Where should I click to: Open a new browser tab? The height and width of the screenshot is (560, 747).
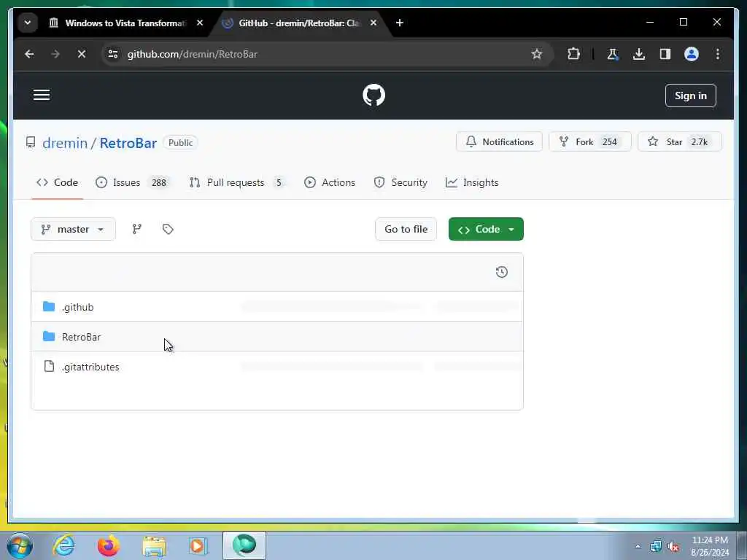400,23
